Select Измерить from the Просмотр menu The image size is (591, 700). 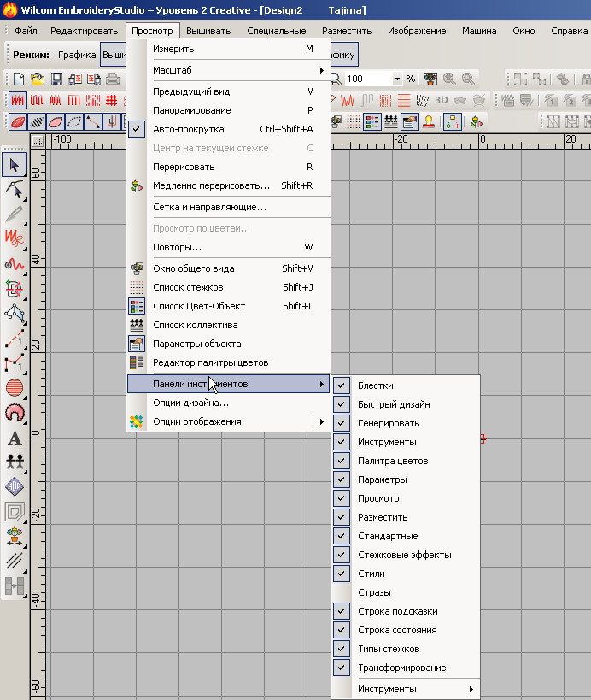pyautogui.click(x=173, y=49)
